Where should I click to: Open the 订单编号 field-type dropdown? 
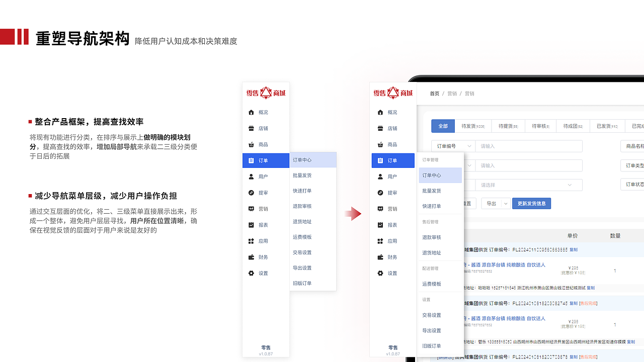point(453,146)
